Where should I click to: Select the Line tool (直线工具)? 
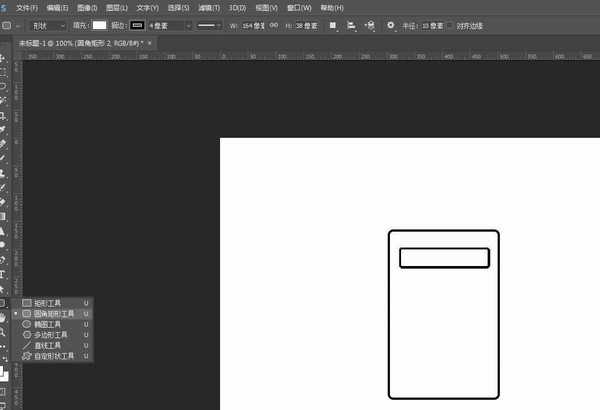(x=47, y=345)
